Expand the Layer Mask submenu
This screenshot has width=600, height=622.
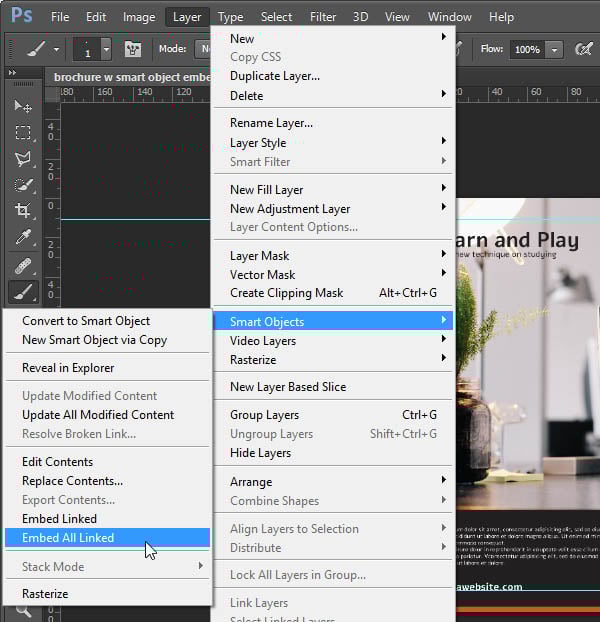pos(333,256)
